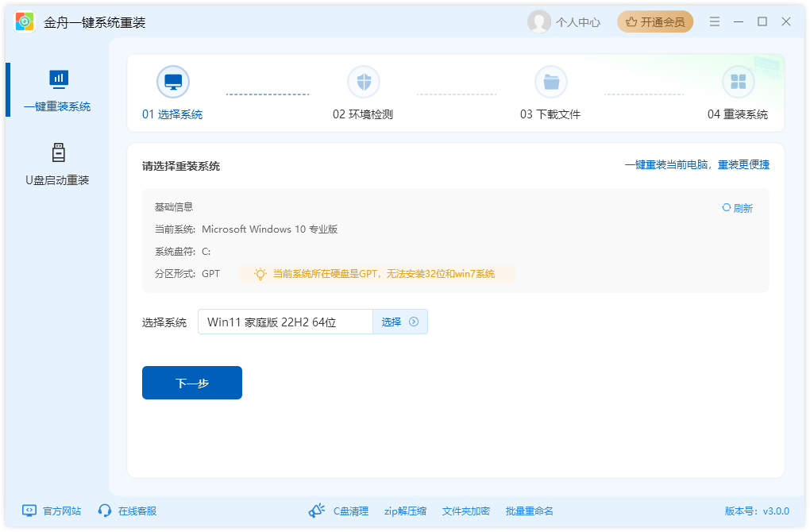
Task: Click the USB drive icon in sidebar
Action: [x=59, y=153]
